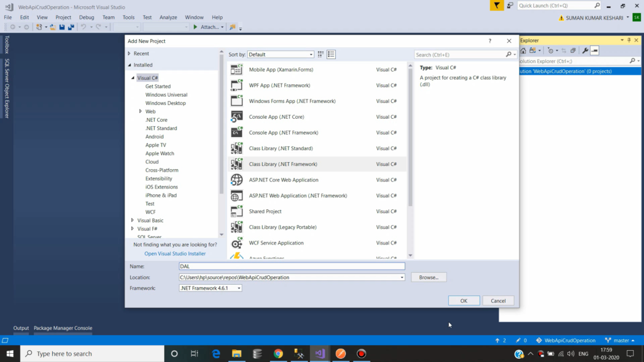The image size is (644, 362).
Task: Open Microsoft Edge from the taskbar
Action: point(216,353)
